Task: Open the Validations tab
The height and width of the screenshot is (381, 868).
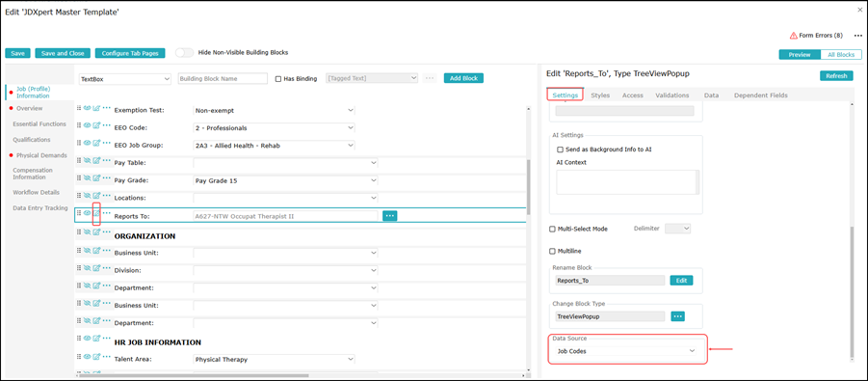Action: click(x=672, y=95)
